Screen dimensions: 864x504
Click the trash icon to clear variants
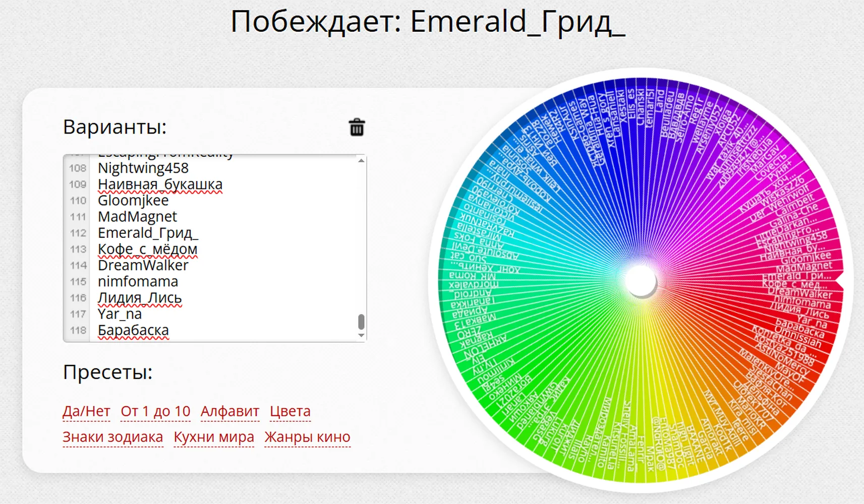click(357, 127)
